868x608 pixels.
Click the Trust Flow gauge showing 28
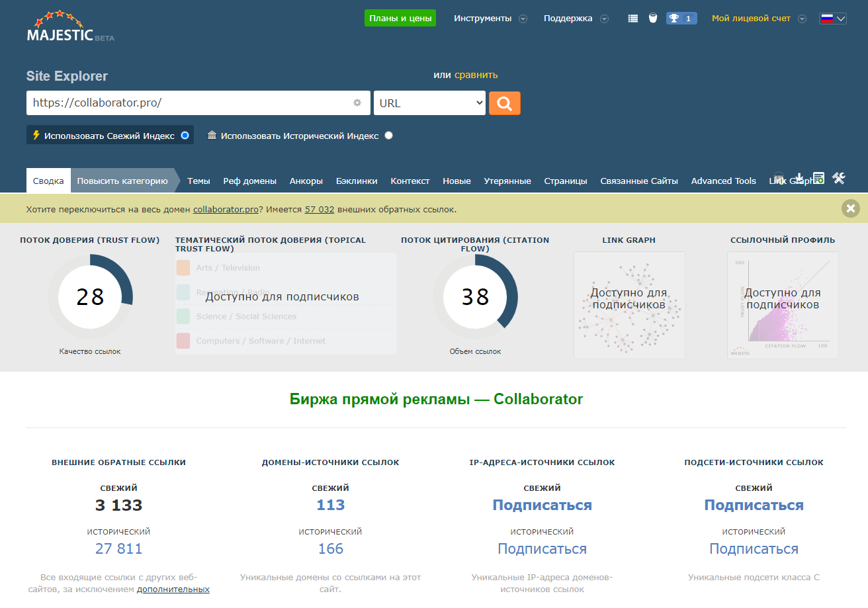point(90,296)
